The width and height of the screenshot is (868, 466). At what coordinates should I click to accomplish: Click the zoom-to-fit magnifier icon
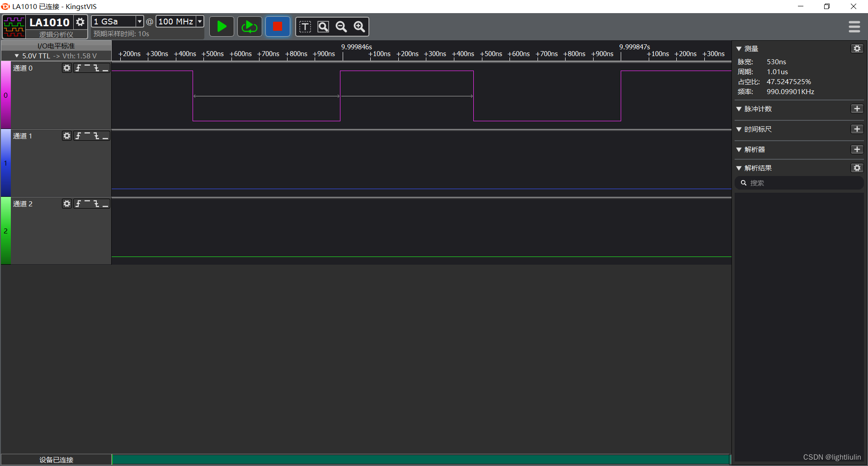[x=323, y=27]
